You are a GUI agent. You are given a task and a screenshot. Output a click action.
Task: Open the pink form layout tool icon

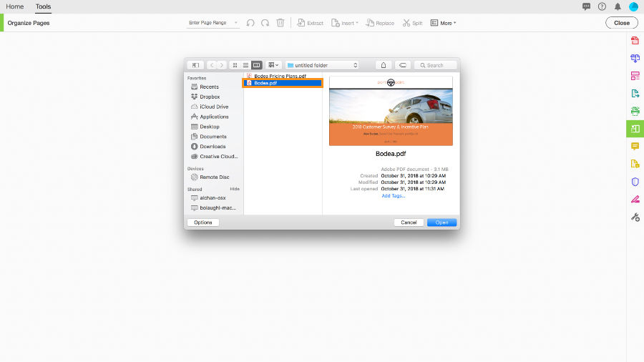(x=635, y=76)
